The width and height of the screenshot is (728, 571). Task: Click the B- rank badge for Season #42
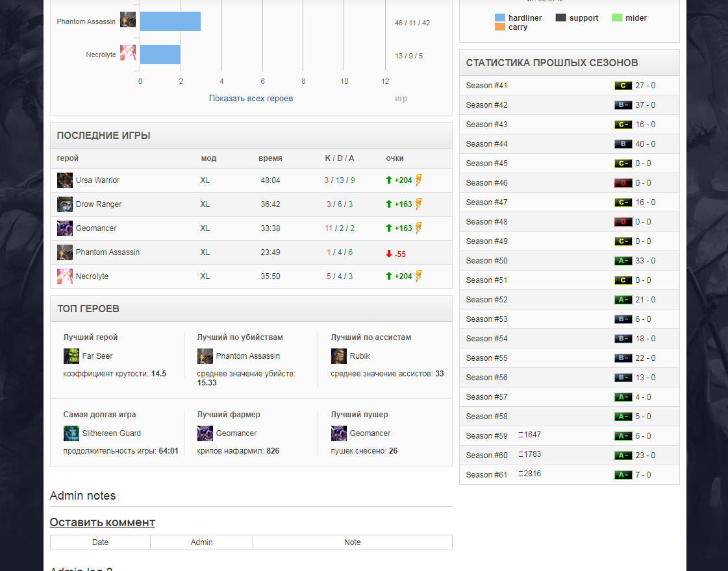[x=623, y=105]
